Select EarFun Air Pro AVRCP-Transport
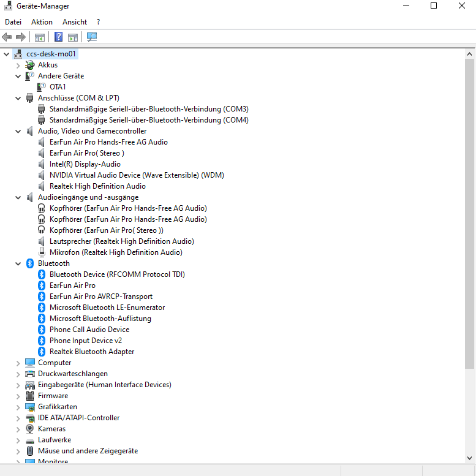The image size is (476, 476). (x=101, y=297)
